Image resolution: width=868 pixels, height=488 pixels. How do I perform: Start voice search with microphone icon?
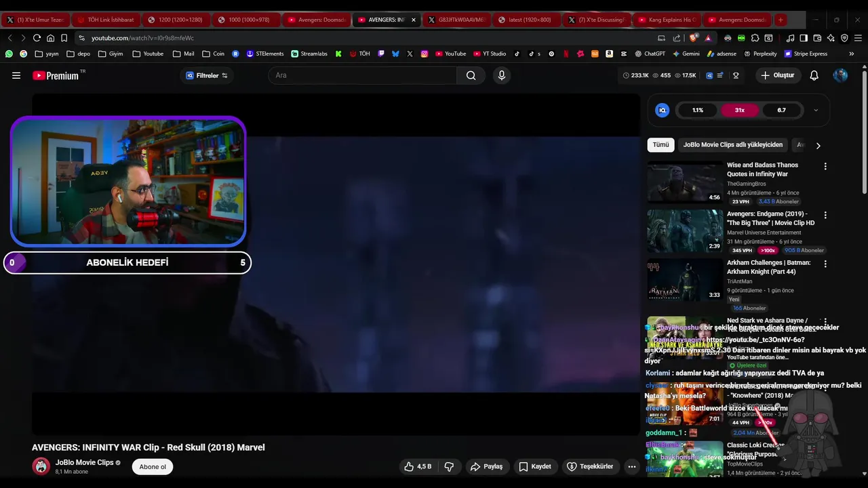(x=502, y=75)
